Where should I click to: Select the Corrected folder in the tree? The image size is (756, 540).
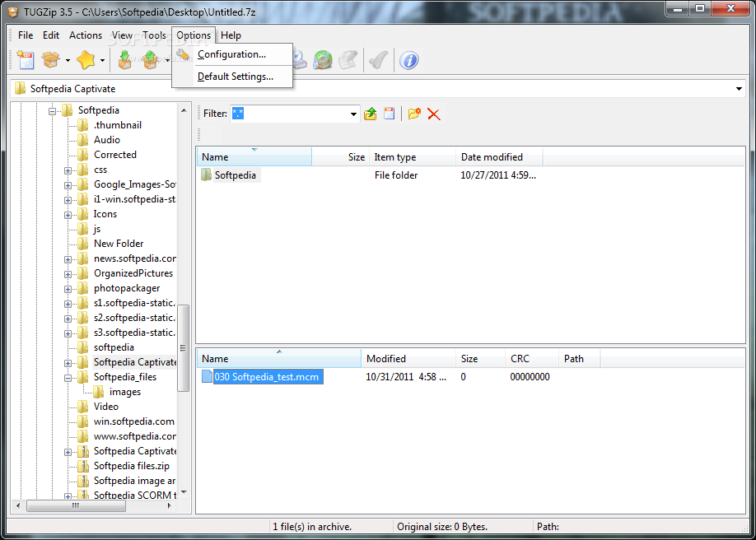(115, 155)
